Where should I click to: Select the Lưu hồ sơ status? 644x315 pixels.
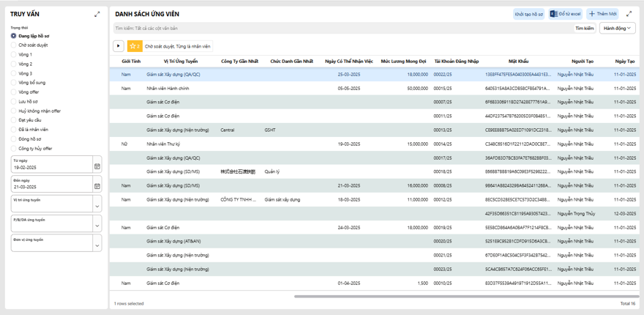click(x=14, y=101)
